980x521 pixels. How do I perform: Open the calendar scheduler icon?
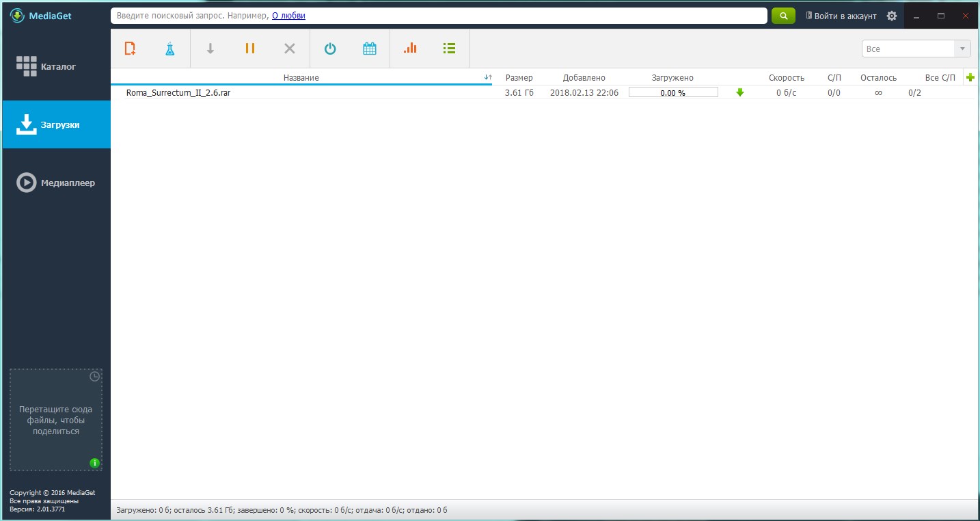[x=370, y=49]
